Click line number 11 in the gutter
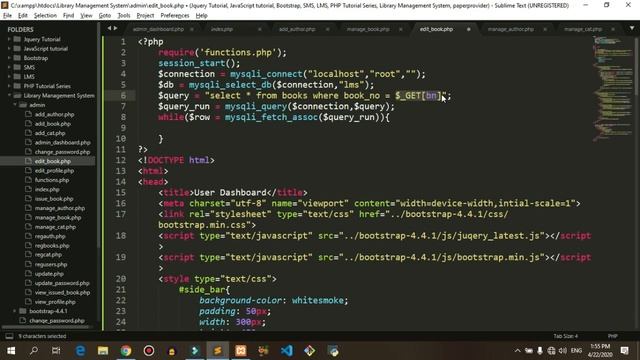The width and height of the screenshot is (640, 360). coord(121,149)
